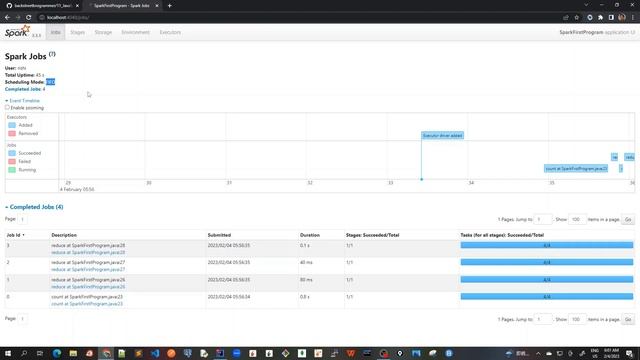640x360 pixels.
Task: Sort by the Description column header
Action: pos(64,235)
